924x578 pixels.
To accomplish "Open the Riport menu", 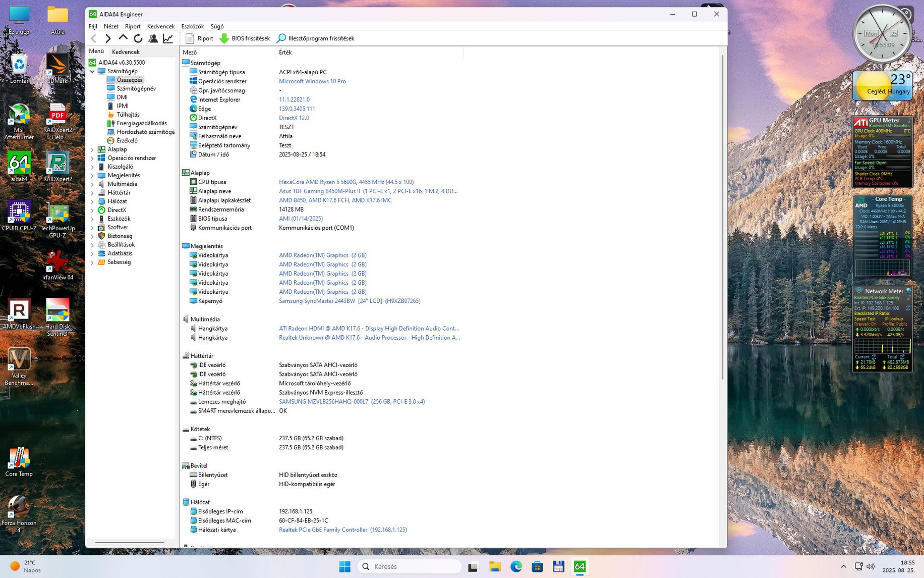I will (x=133, y=26).
